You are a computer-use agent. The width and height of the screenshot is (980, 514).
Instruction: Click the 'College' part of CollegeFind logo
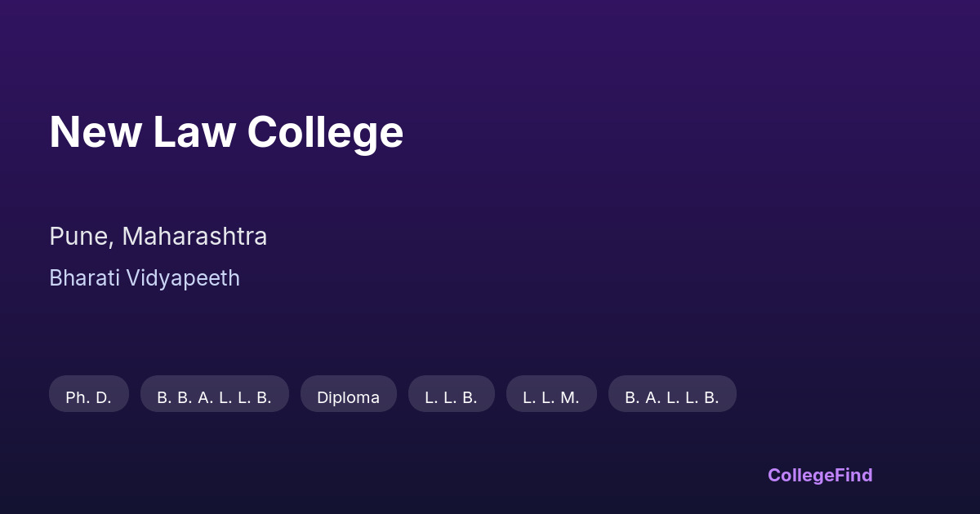800,475
